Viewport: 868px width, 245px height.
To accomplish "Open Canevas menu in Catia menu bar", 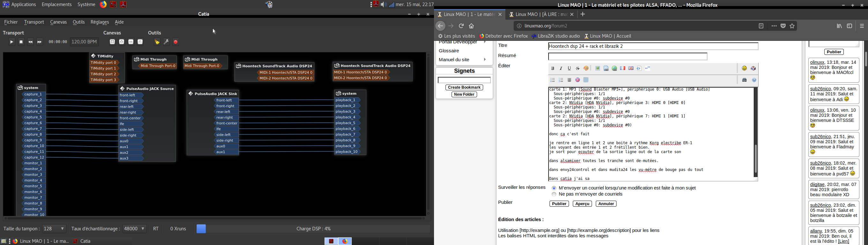I will (59, 22).
